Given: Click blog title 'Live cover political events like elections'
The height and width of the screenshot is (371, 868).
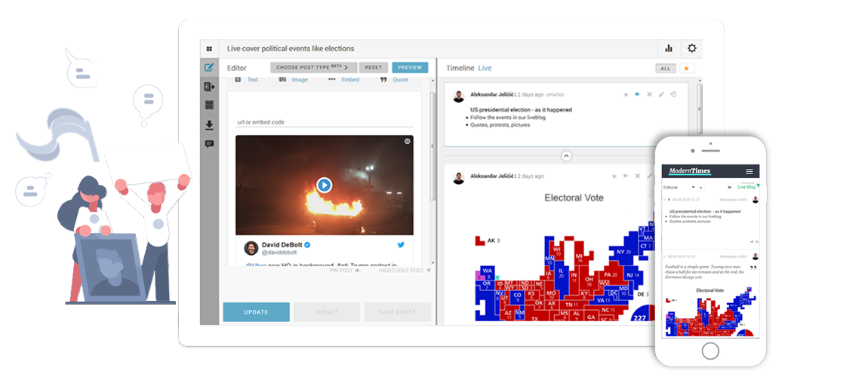Looking at the screenshot, I should [291, 49].
